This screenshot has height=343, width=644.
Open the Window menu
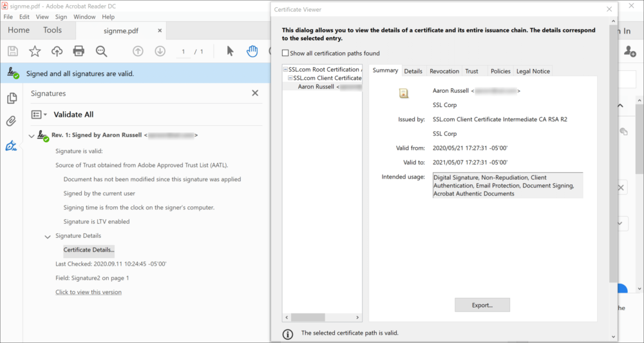coord(84,17)
